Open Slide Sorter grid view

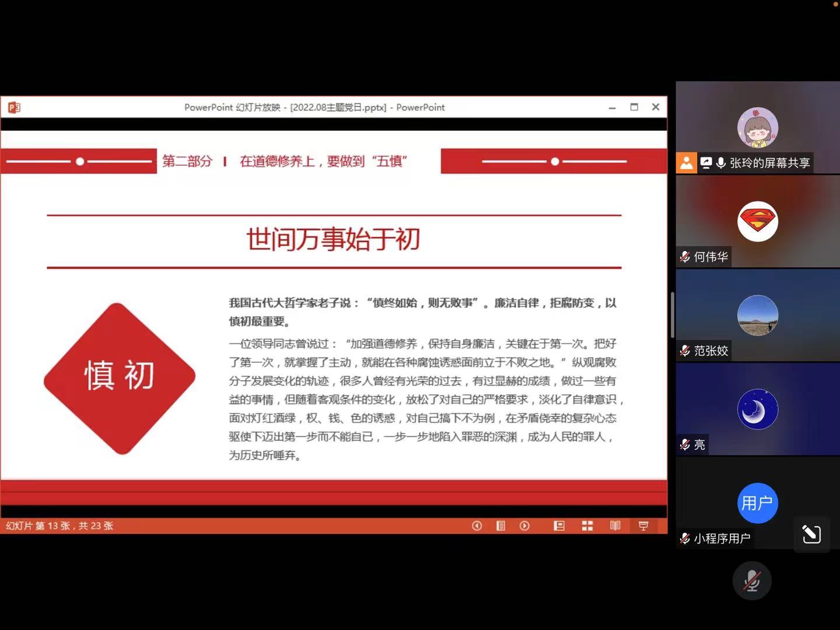[x=587, y=526]
